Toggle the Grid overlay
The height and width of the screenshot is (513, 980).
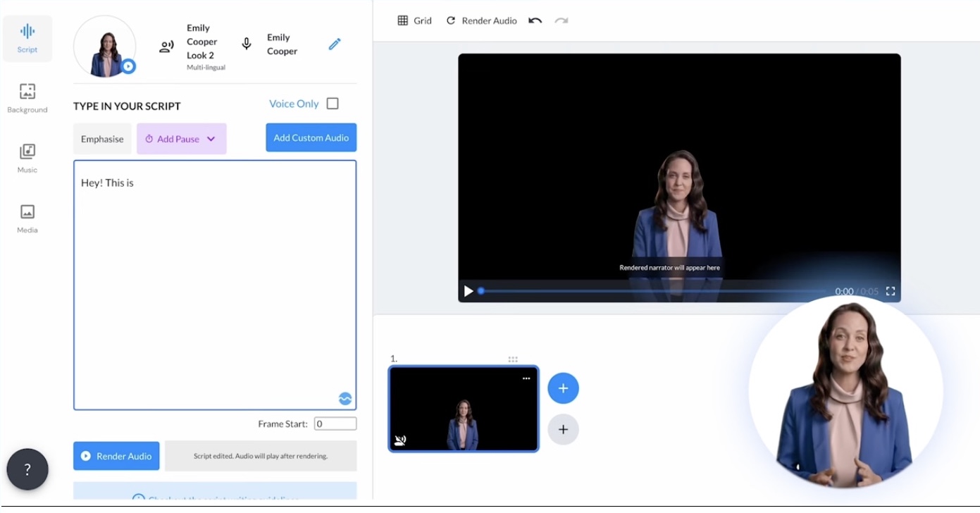(414, 20)
